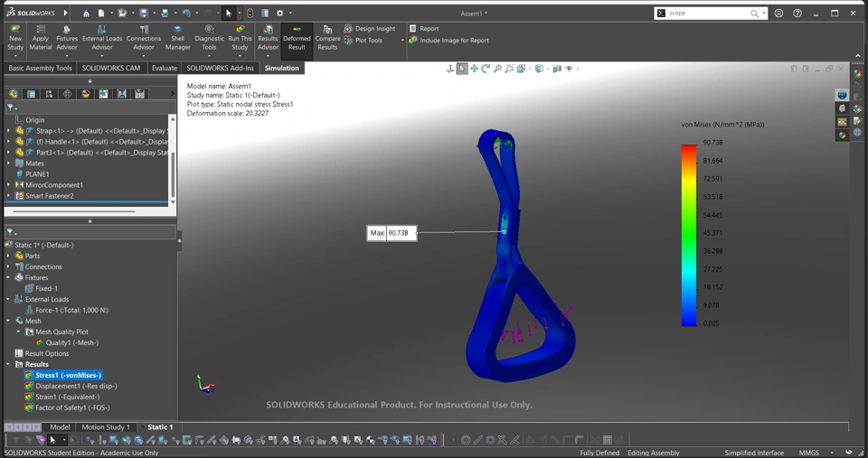Select Quality1 (-Mesh-) plot

point(66,343)
